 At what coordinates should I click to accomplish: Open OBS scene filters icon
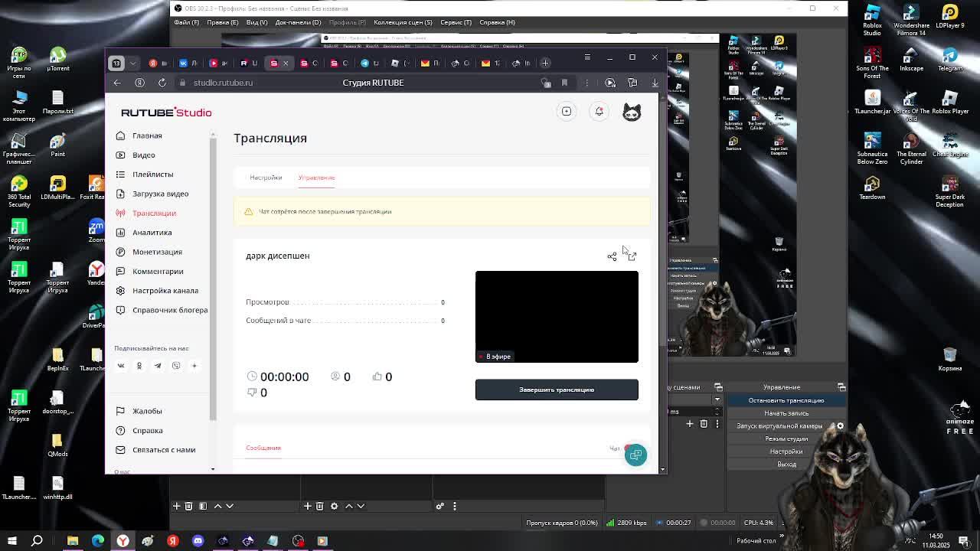(x=203, y=506)
